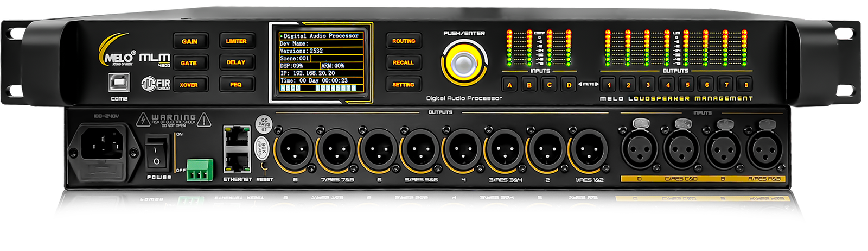Image resolution: width=868 pixels, height=251 pixels.
Task: Click the input A level meter
Action: (509, 48)
